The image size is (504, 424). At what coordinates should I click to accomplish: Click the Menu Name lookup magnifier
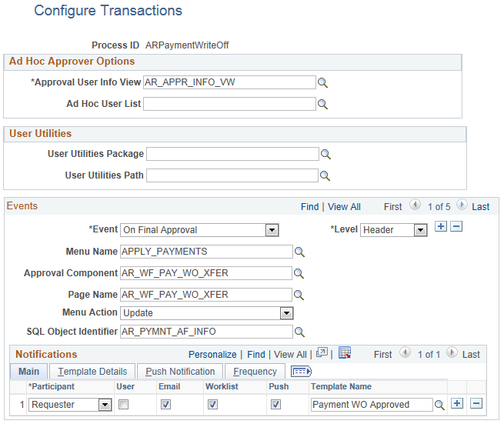(300, 252)
